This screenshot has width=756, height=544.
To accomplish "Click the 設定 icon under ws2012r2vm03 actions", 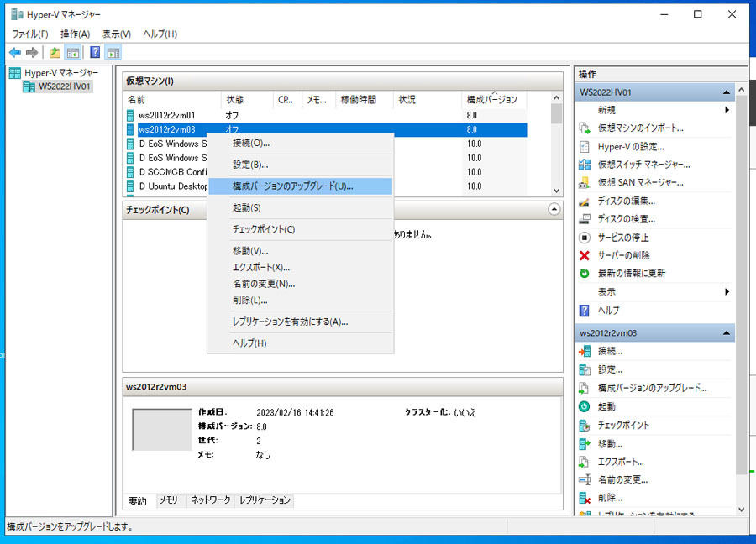I will click(585, 369).
